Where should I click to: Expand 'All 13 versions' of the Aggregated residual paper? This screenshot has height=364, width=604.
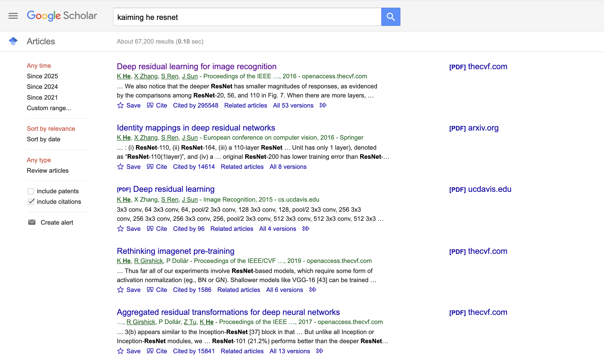point(289,351)
